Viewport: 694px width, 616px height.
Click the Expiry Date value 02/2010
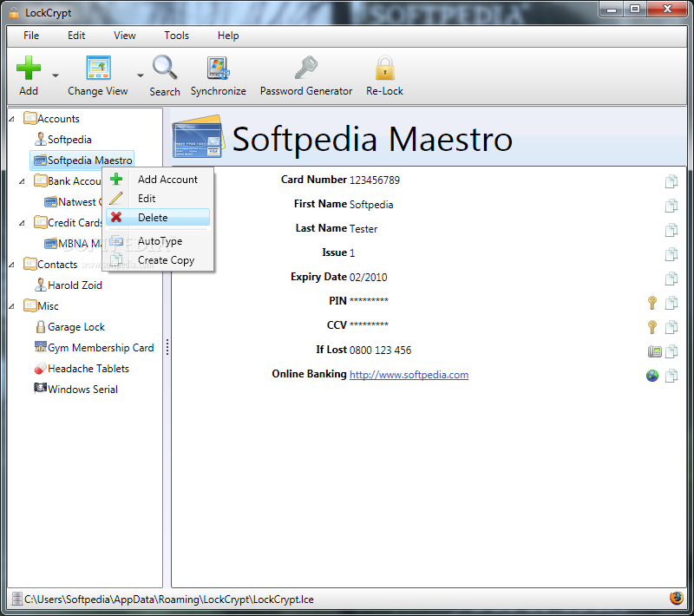point(368,278)
